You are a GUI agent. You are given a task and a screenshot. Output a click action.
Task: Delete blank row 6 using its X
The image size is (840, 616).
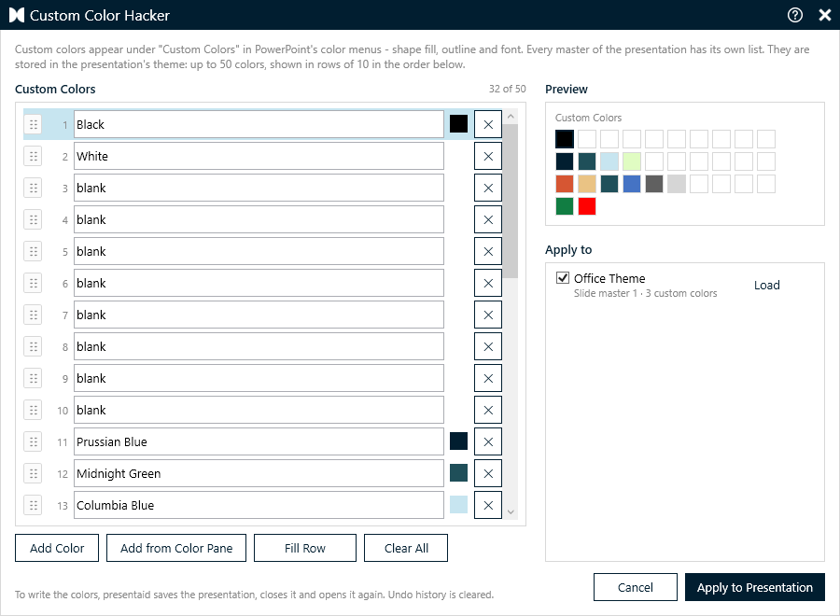[488, 284]
